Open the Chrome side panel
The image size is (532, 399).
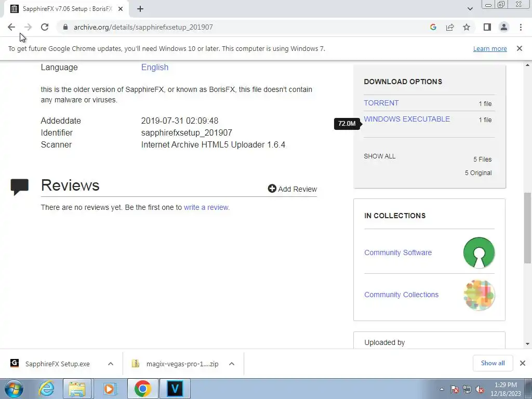487,27
